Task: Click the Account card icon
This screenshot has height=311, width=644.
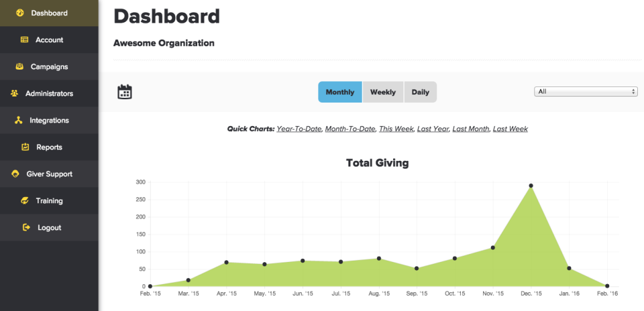Action: (25, 40)
